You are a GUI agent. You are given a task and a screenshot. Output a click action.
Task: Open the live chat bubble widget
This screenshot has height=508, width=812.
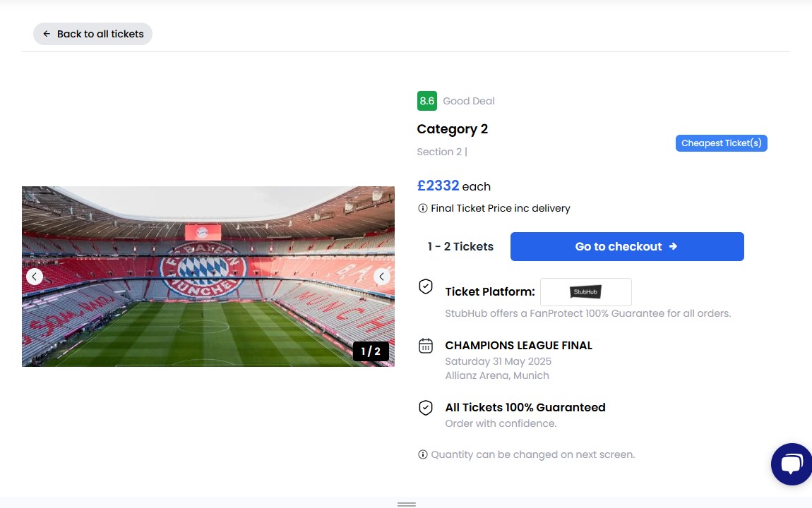tap(792, 464)
